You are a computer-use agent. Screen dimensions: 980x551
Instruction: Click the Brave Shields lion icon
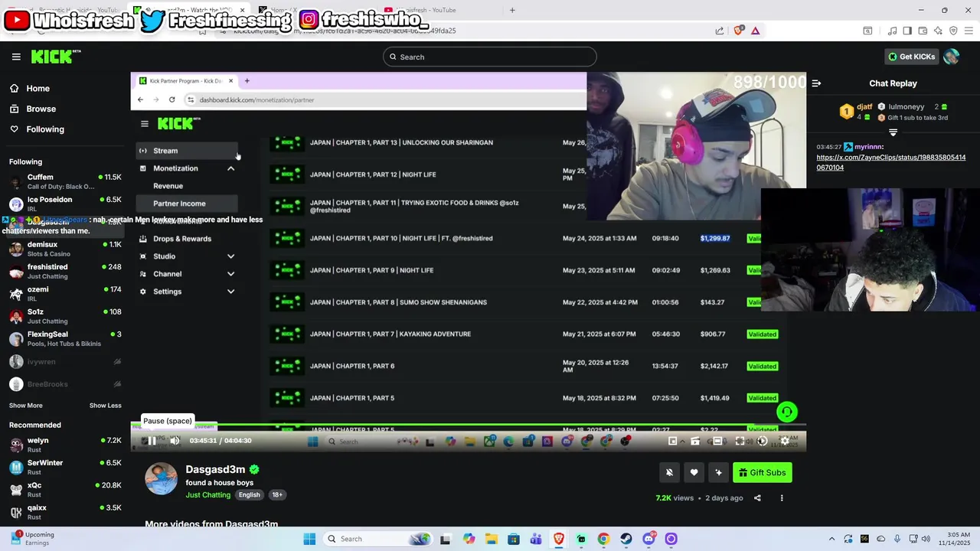738,31
